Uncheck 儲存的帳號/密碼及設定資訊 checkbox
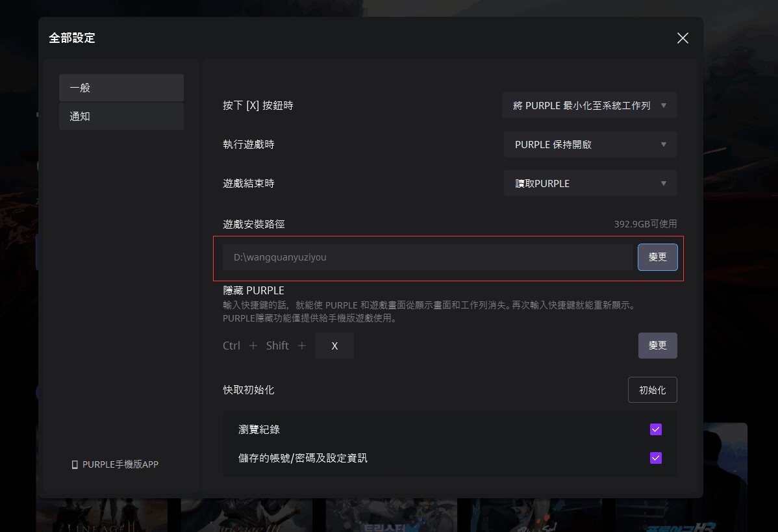Viewport: 778px width, 532px height. point(656,458)
